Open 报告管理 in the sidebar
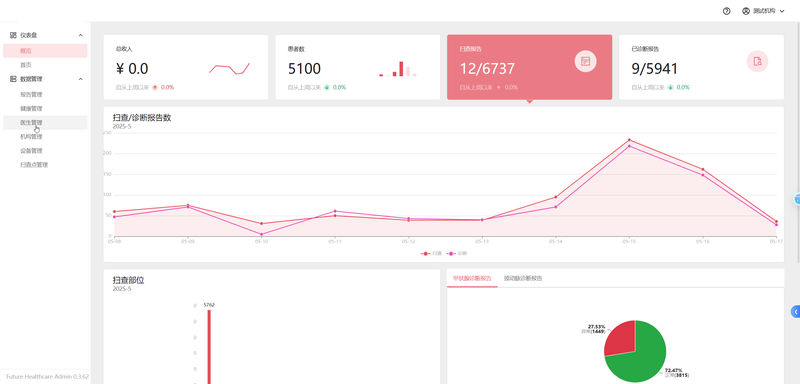 (x=45, y=94)
